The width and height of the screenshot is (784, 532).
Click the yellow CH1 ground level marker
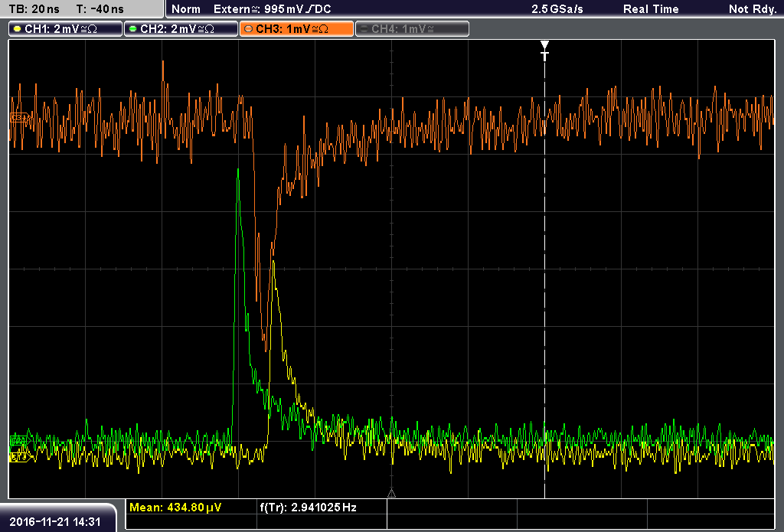pos(19,456)
